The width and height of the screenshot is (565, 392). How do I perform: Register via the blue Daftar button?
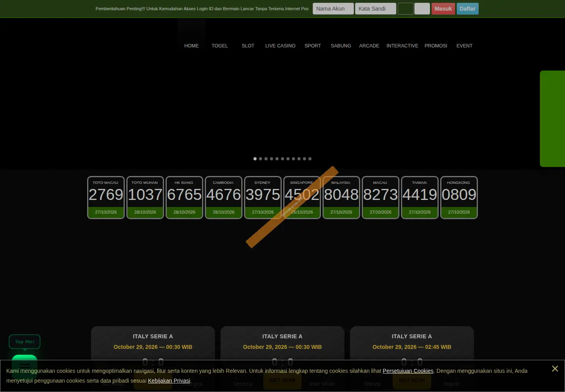click(468, 9)
